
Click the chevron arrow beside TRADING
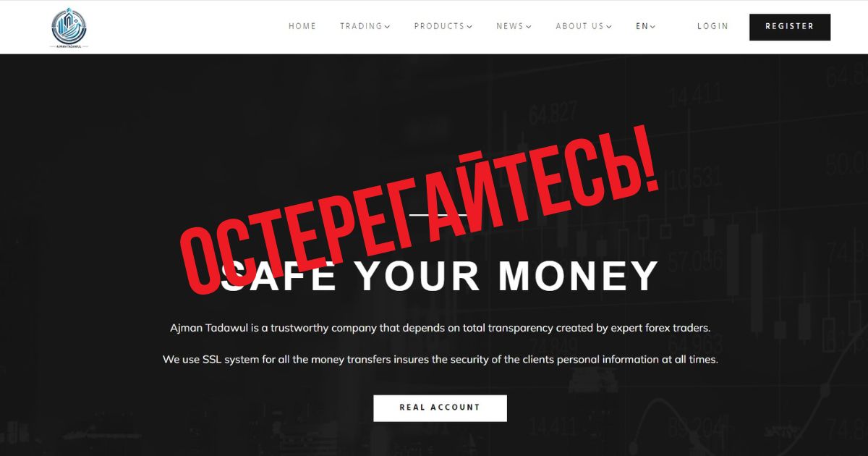tap(388, 27)
